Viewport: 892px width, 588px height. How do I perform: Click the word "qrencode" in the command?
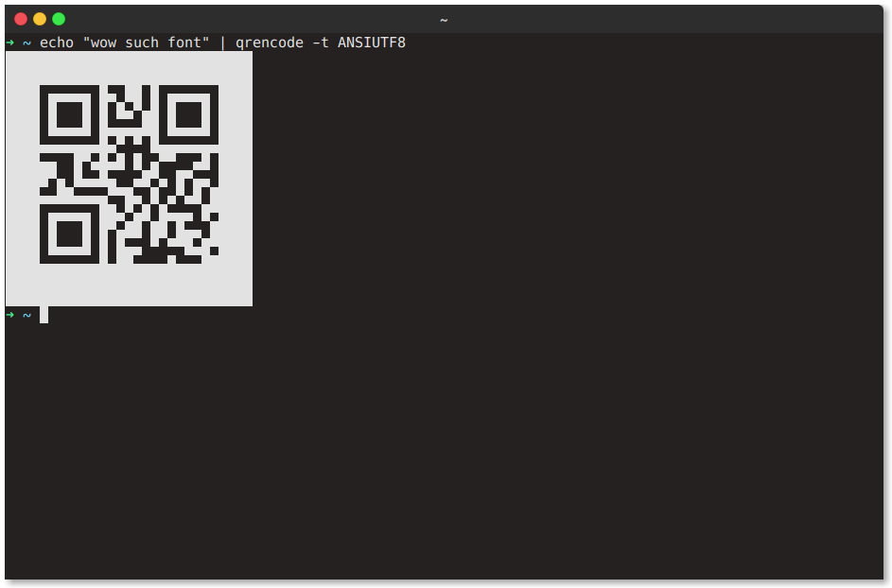point(269,43)
